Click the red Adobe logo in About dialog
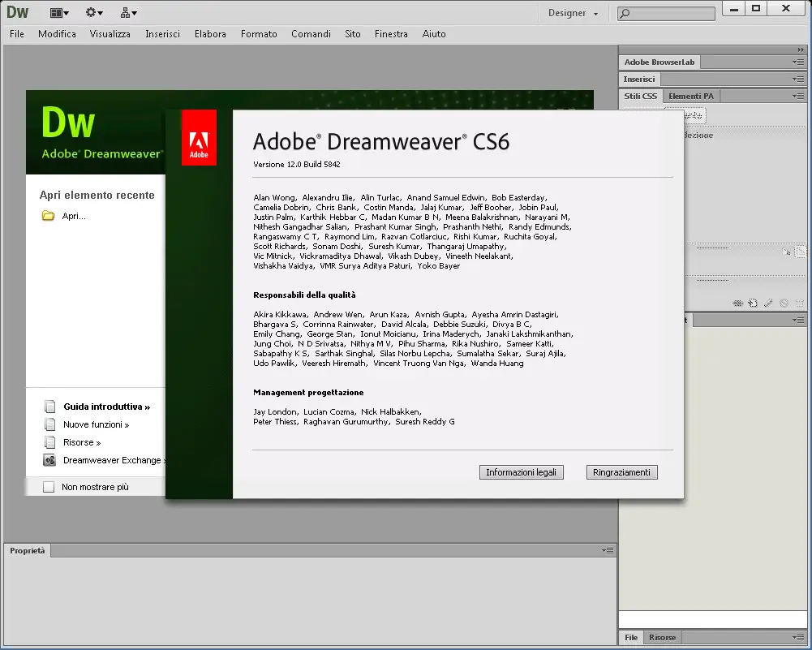The image size is (812, 650). pos(199,138)
